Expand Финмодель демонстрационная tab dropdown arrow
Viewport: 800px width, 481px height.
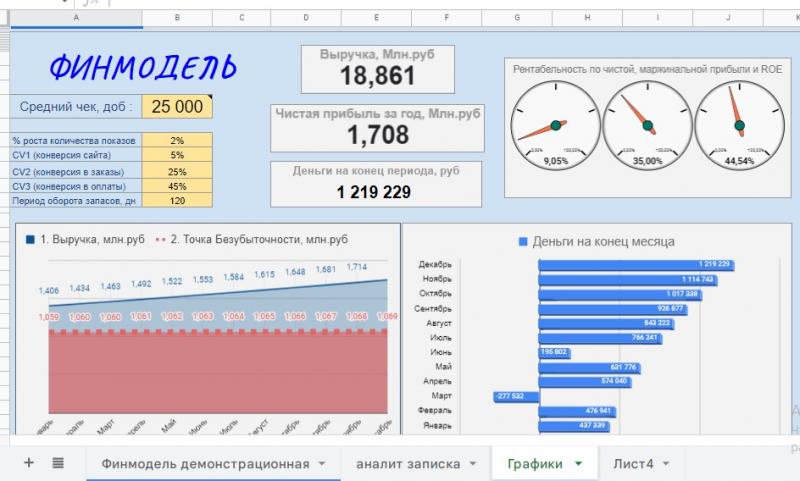[x=322, y=464]
